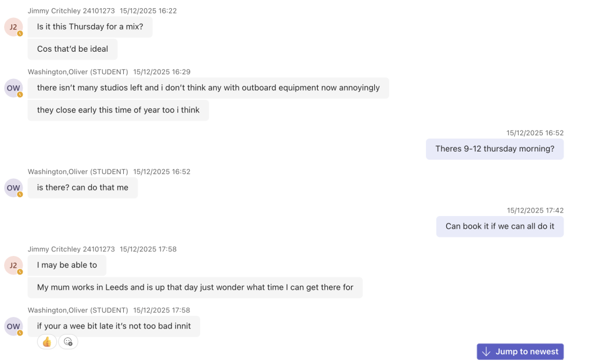Click the J2 avatar beside "Is it this Thursday"
595x364 pixels.
[13, 27]
